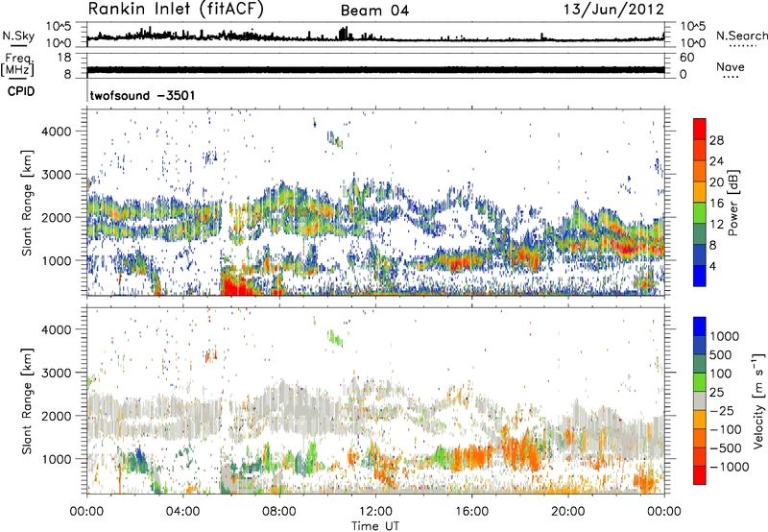Click the '4000' range tick of power panel
Viewport: 768px width, 532px height.
click(x=57, y=132)
